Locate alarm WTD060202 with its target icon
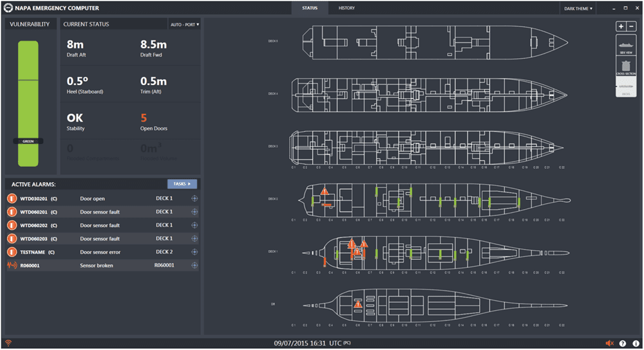 (194, 225)
